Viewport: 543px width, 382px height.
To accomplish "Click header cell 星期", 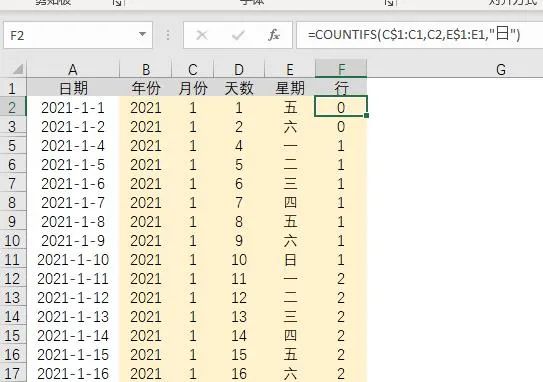I will coord(290,88).
